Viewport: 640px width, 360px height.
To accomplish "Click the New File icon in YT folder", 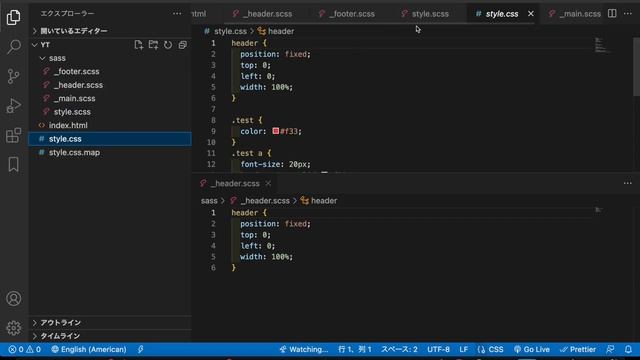I will [x=139, y=45].
